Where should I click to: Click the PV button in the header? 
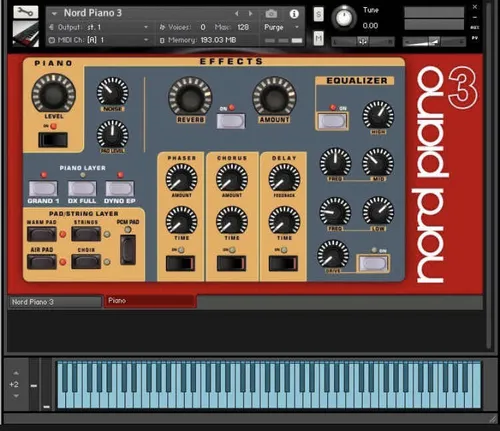[x=475, y=38]
